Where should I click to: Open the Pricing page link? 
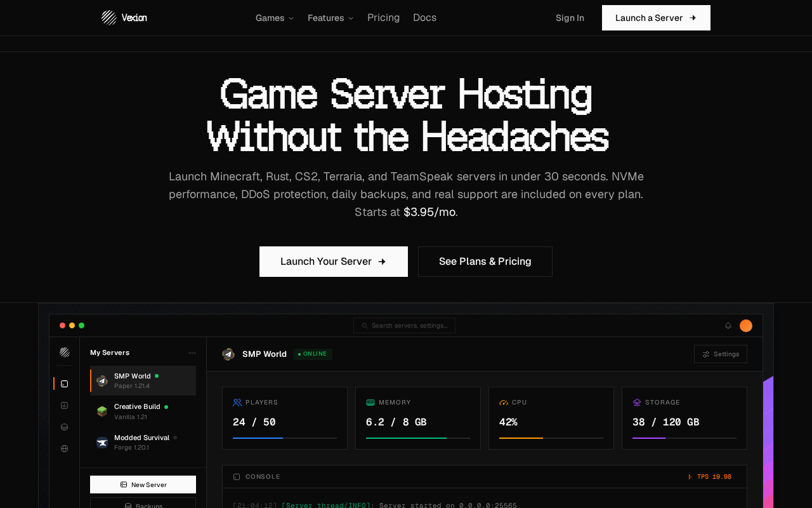(384, 18)
